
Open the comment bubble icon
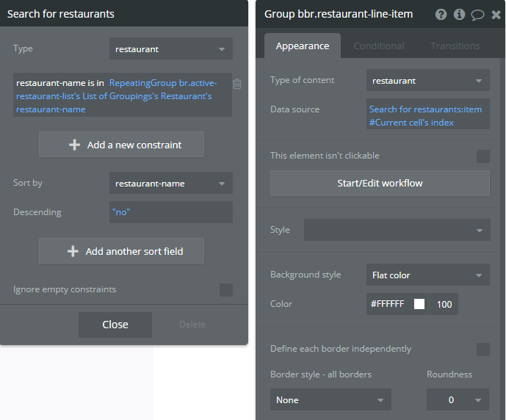(478, 14)
